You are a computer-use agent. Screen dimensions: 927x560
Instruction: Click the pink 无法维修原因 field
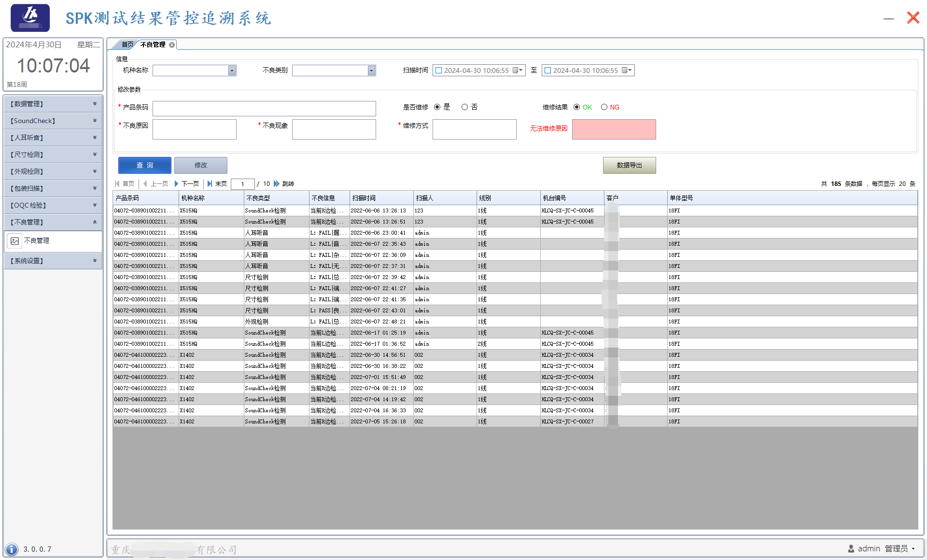pyautogui.click(x=614, y=129)
